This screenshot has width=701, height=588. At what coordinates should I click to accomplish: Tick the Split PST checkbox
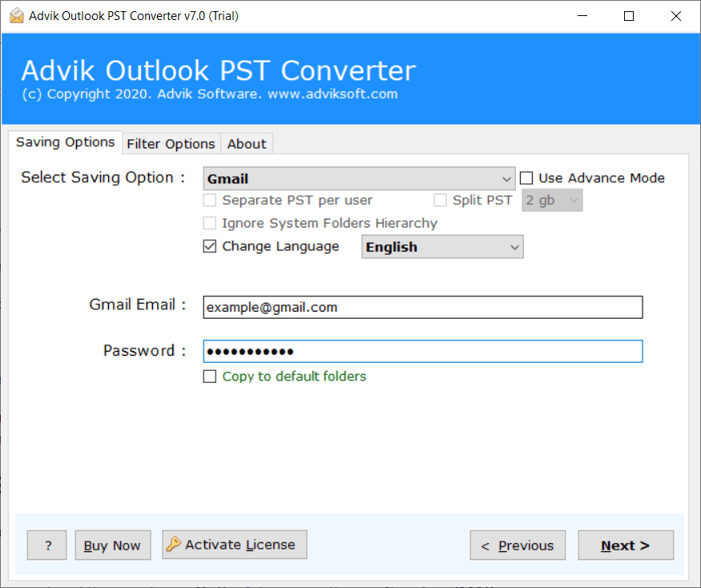[440, 200]
